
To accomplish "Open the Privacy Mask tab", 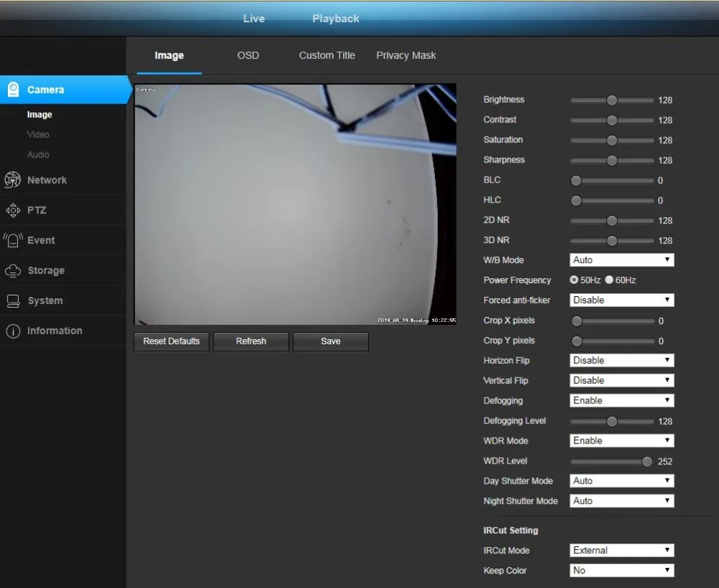I will click(406, 55).
